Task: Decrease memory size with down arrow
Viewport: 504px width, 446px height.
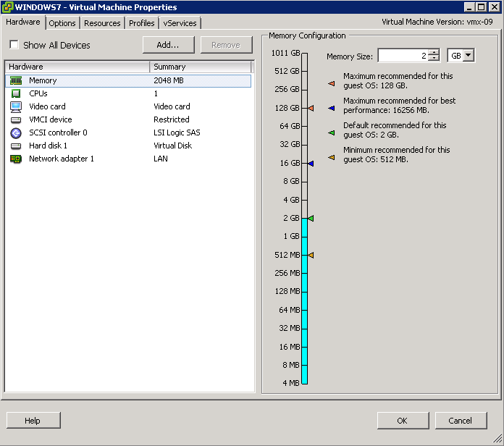Action: click(433, 59)
